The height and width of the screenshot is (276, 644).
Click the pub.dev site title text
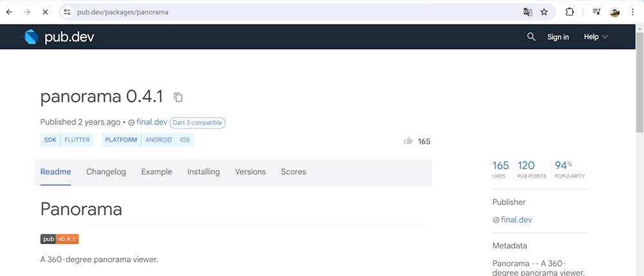pyautogui.click(x=69, y=37)
